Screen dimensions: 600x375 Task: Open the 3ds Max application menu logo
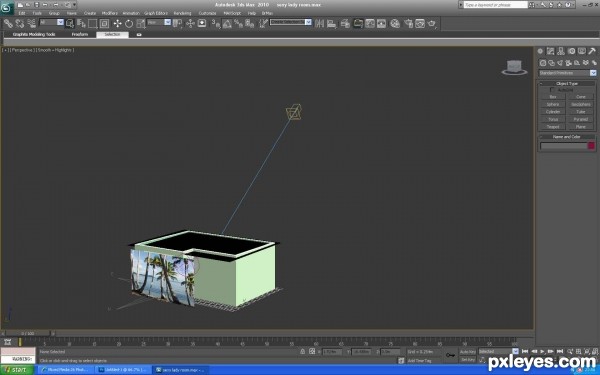click(7, 8)
